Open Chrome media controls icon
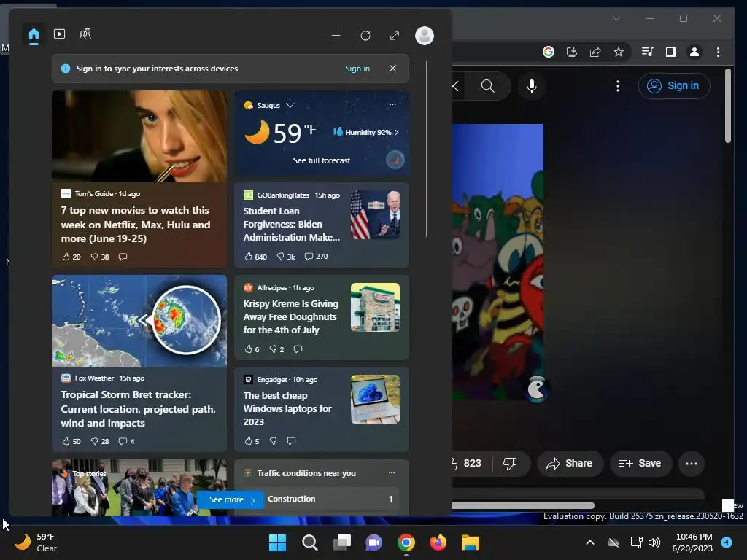The image size is (747, 560). pyautogui.click(x=648, y=52)
